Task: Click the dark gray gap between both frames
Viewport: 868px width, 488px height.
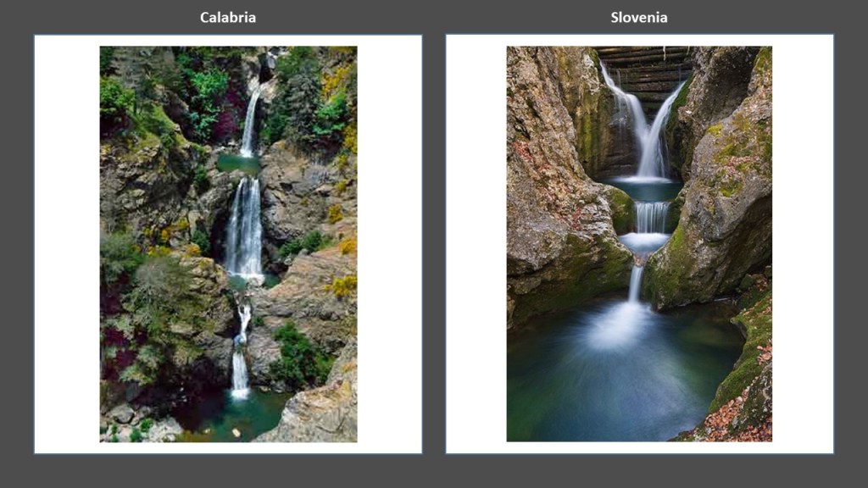Action: pos(434,244)
